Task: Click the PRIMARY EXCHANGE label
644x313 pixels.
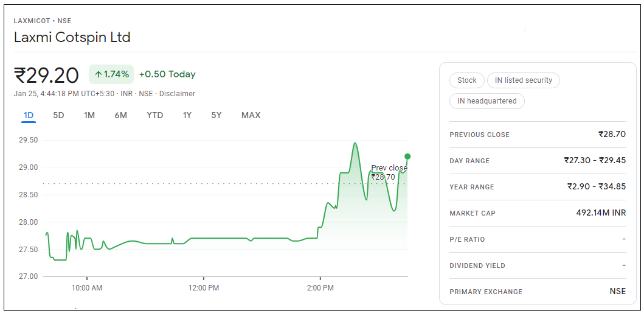Action: (486, 292)
